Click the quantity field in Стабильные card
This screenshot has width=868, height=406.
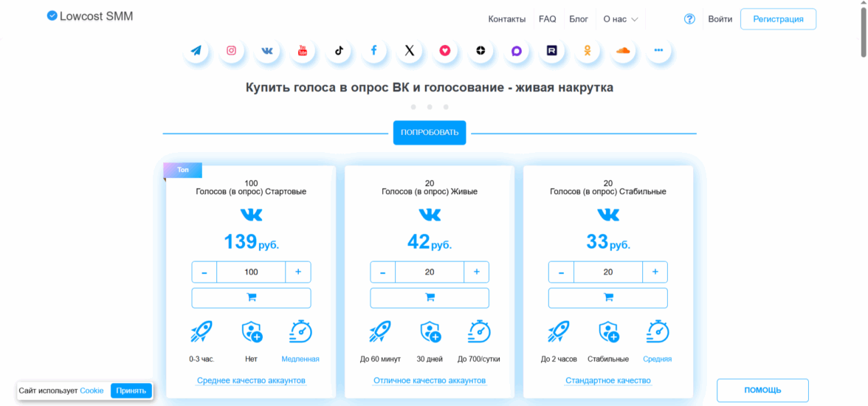tap(608, 272)
